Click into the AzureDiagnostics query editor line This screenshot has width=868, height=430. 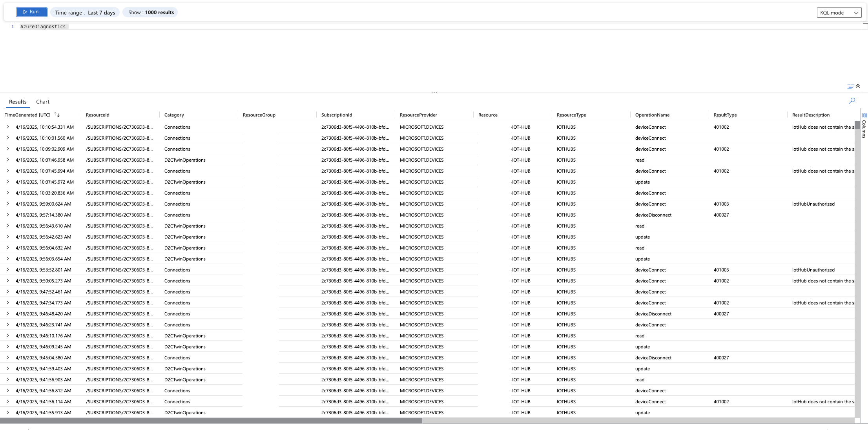(235, 27)
